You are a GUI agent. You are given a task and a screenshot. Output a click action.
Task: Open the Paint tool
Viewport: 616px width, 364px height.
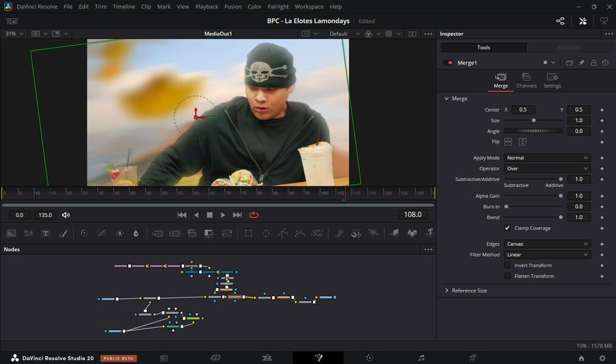[63, 233]
